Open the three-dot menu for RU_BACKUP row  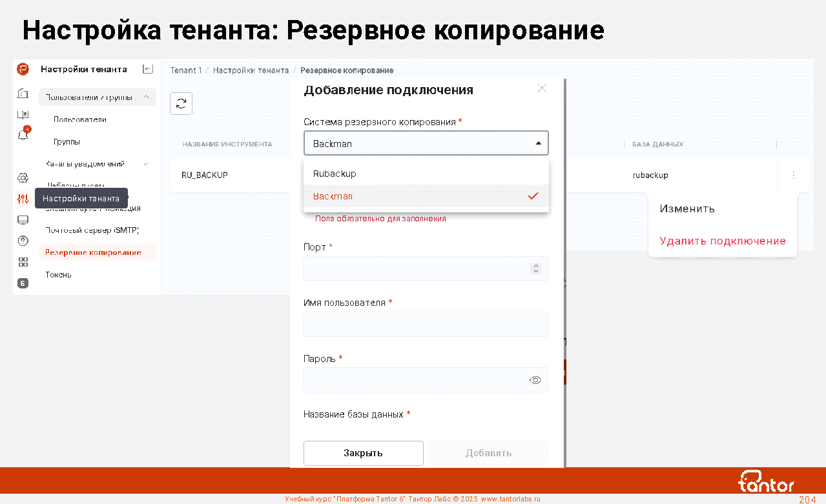[x=793, y=175]
